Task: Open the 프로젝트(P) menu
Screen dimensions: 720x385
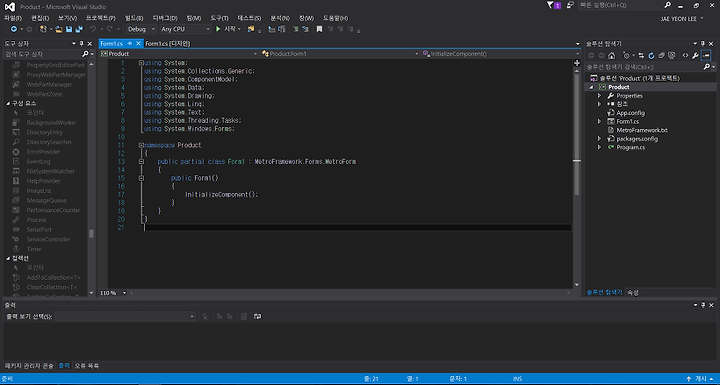Action: click(x=101, y=18)
